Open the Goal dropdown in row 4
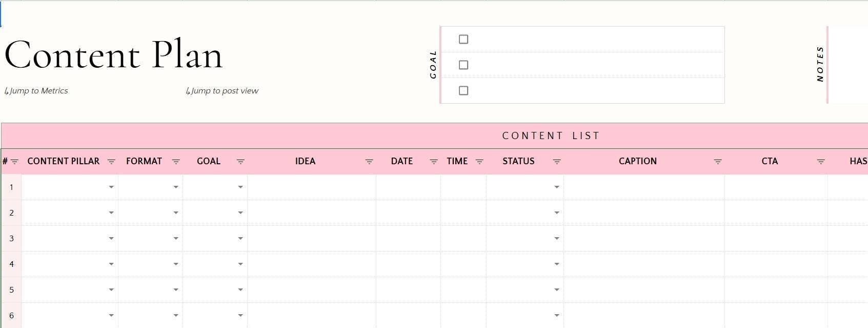This screenshot has width=868, height=328. click(240, 264)
